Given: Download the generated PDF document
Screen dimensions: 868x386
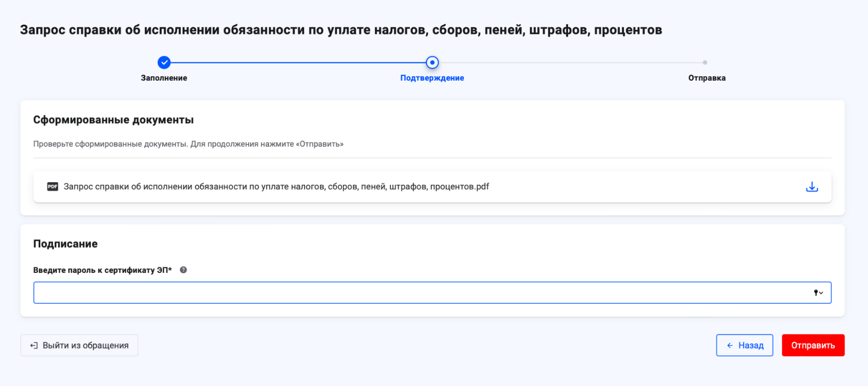Looking at the screenshot, I should tap(812, 187).
